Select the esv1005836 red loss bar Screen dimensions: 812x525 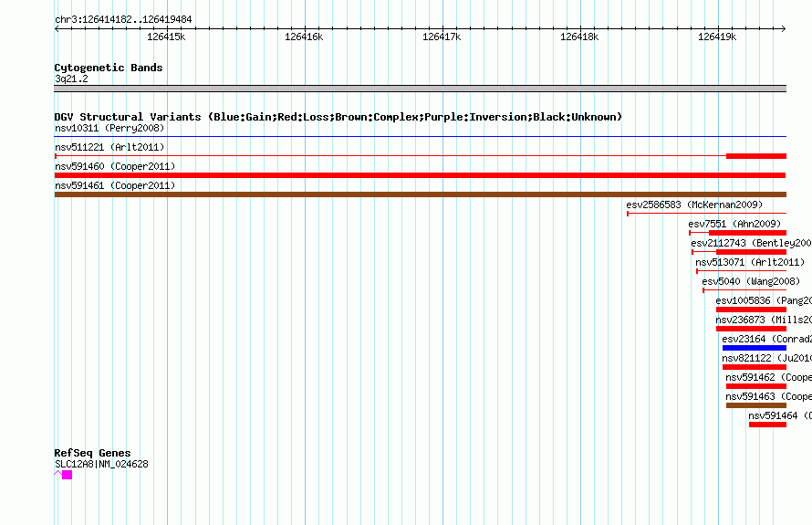(x=751, y=310)
